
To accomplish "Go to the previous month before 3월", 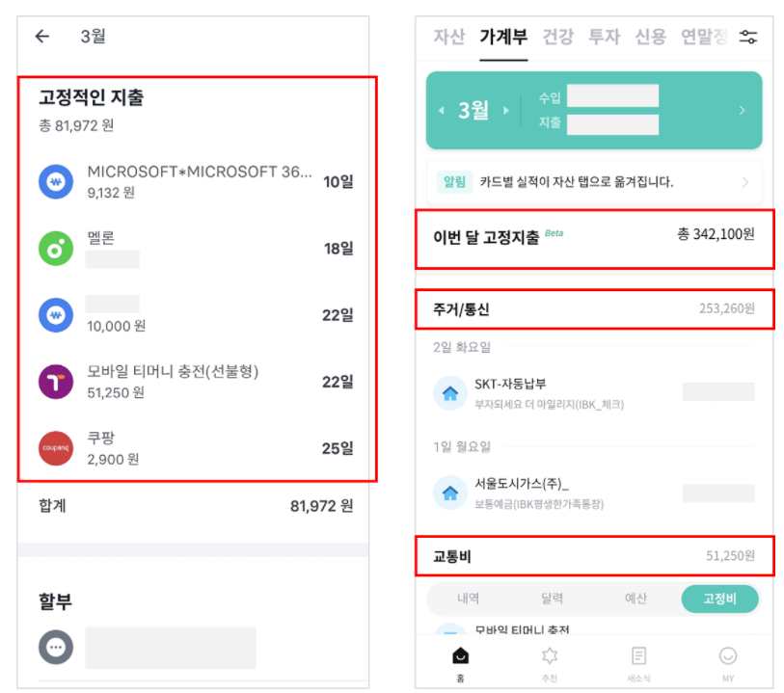I will pyautogui.click(x=441, y=111).
